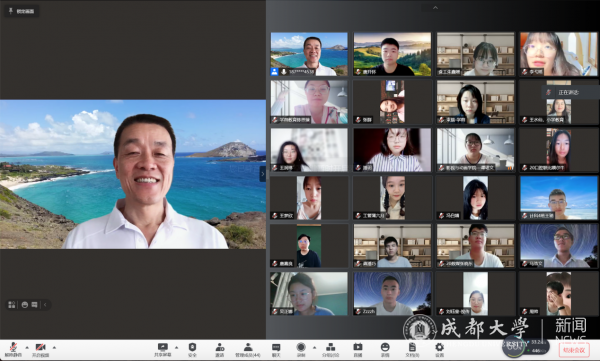Select the Zzzzh participant video thumbnail

tap(392, 294)
